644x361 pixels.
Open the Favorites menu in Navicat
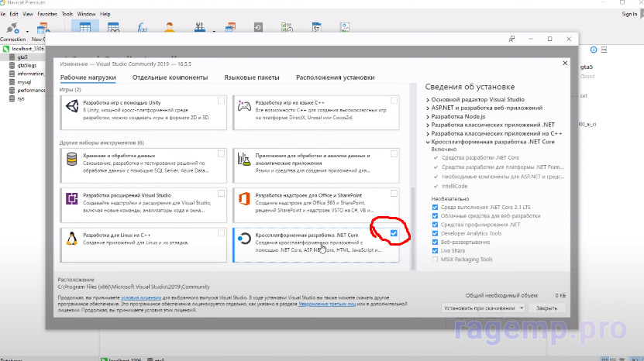47,14
